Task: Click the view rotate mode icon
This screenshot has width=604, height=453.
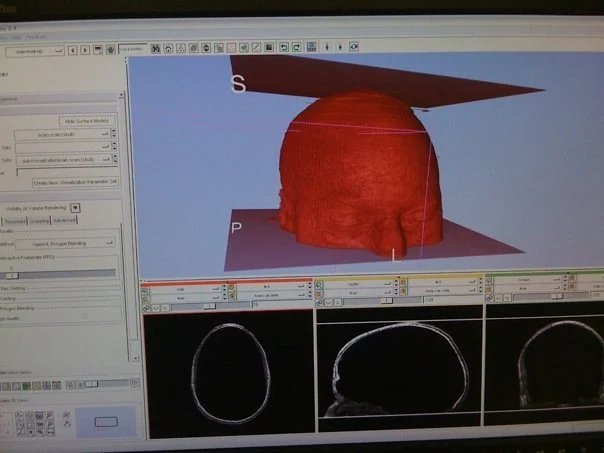Action: point(354,47)
